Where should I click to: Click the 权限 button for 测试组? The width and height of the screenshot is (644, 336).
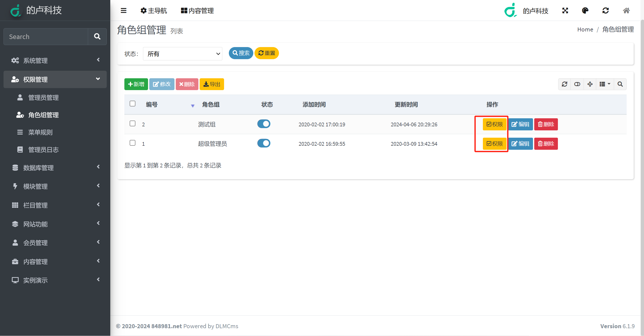click(x=494, y=124)
